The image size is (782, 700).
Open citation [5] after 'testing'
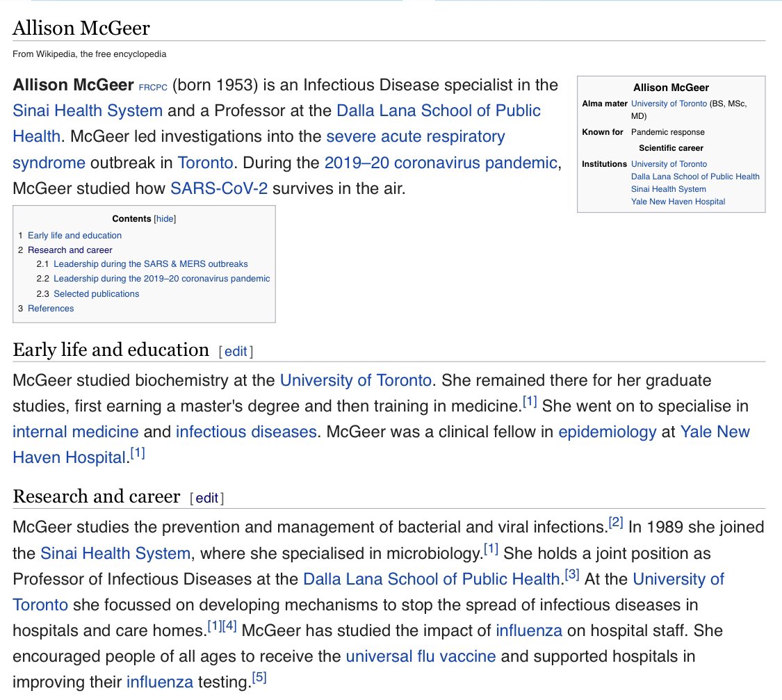coord(259,678)
